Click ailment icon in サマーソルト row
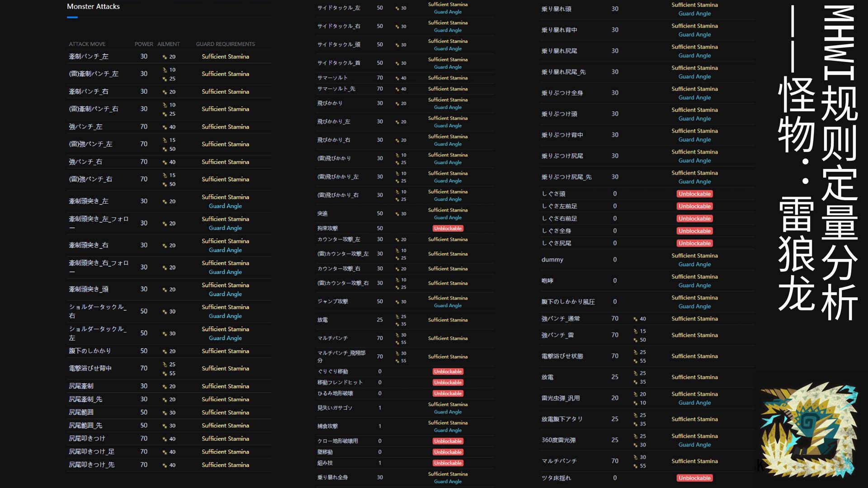868x488 pixels. (397, 78)
